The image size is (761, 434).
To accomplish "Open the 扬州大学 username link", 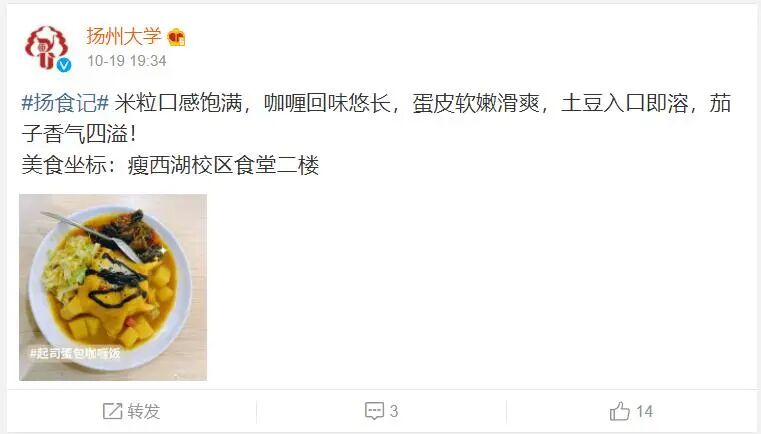I will (124, 36).
